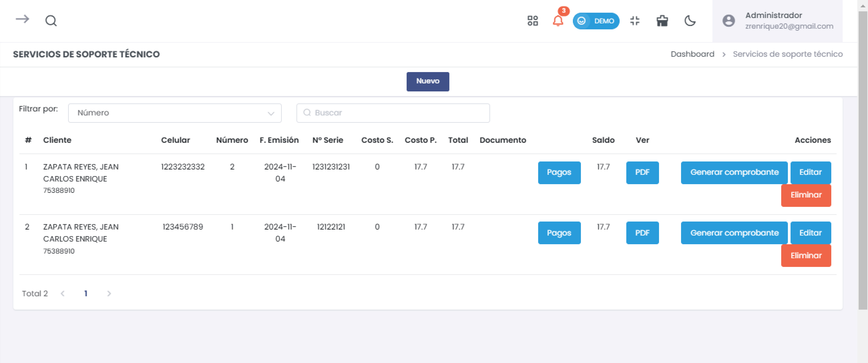The width and height of the screenshot is (868, 363).
Task: Generate comprobante for the first row
Action: (x=734, y=172)
